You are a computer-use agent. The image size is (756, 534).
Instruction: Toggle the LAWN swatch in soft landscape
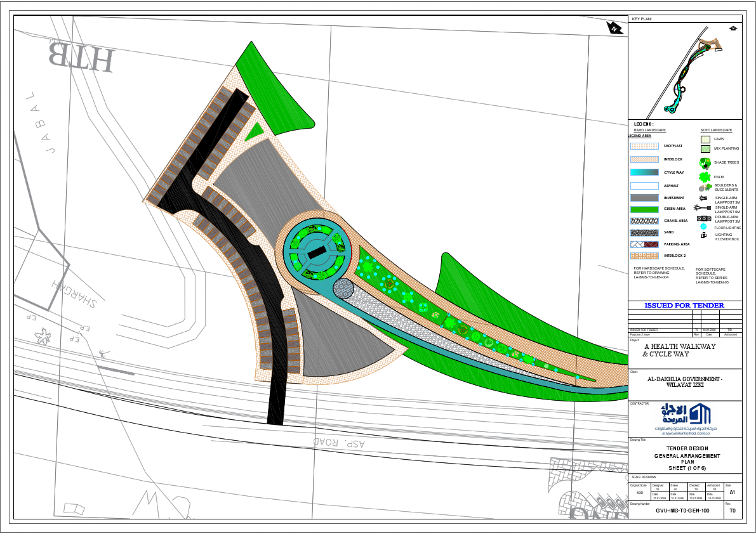tap(706, 138)
